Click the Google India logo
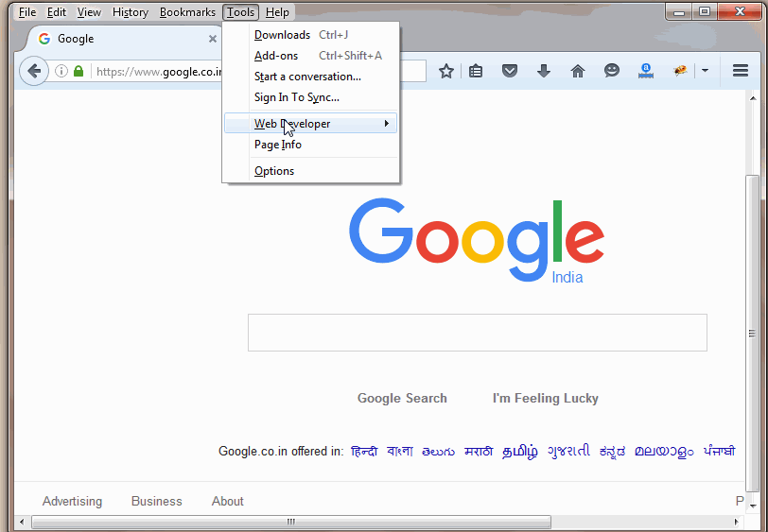This screenshot has height=532, width=768. point(476,240)
